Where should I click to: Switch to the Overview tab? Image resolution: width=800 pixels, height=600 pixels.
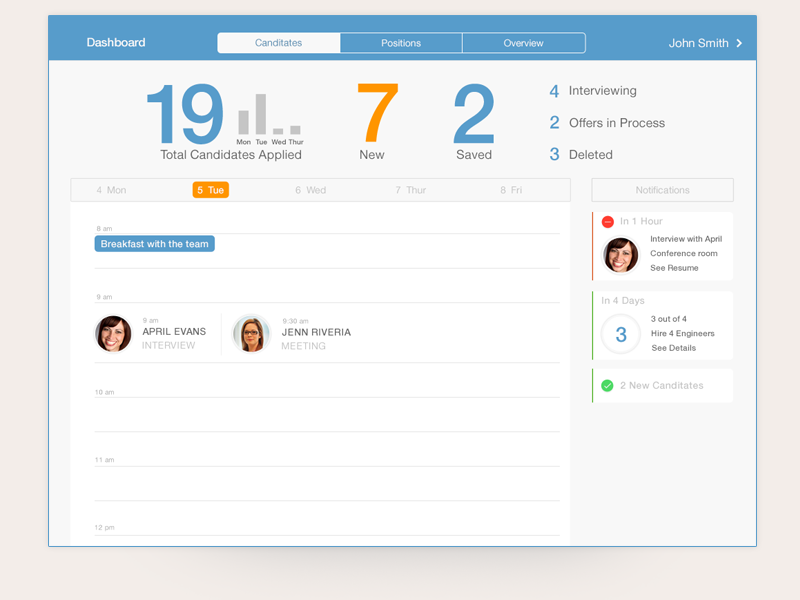[x=523, y=42]
